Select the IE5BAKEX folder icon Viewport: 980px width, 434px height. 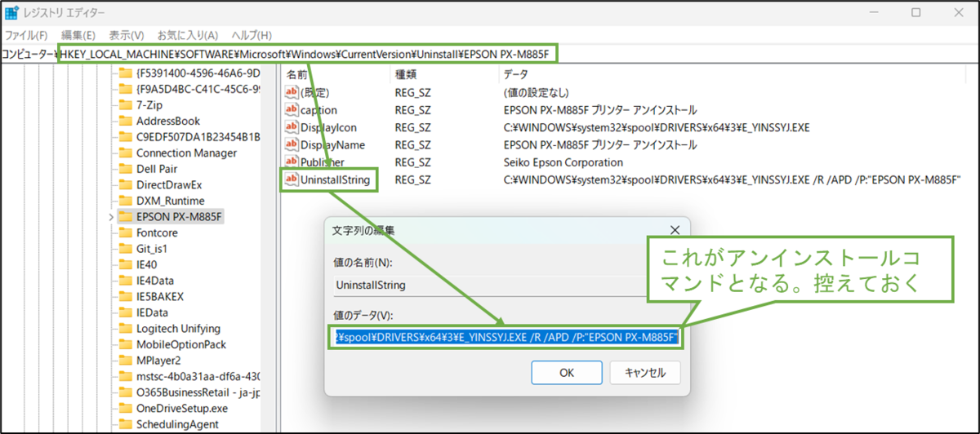(125, 296)
